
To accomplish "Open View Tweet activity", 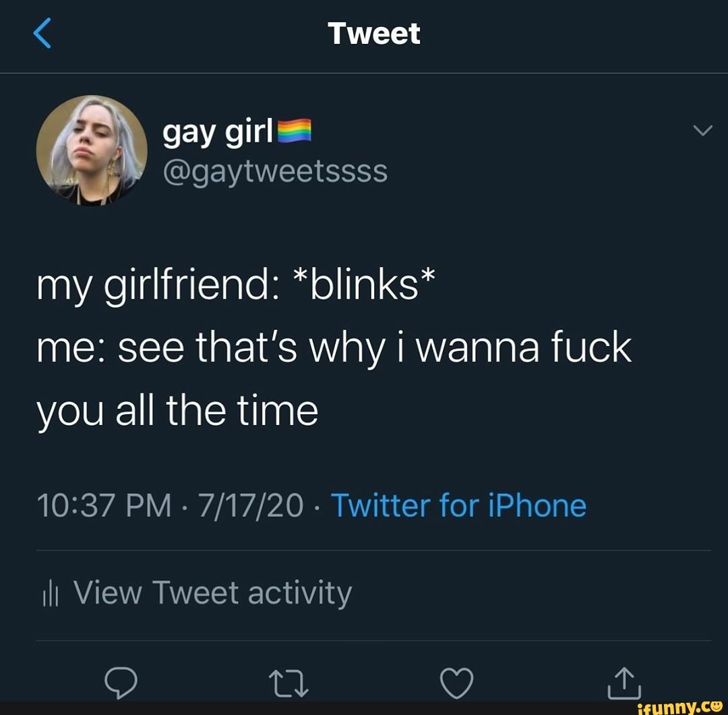I will coord(212,594).
